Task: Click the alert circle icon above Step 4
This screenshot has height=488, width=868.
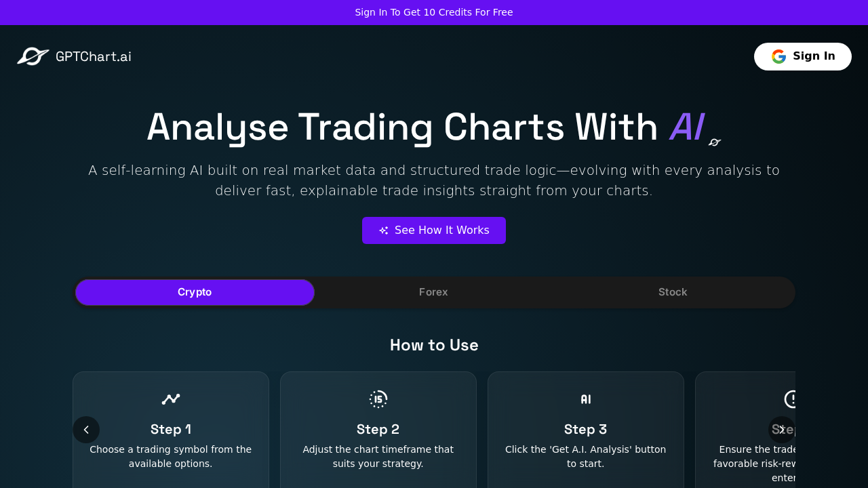Action: [793, 399]
